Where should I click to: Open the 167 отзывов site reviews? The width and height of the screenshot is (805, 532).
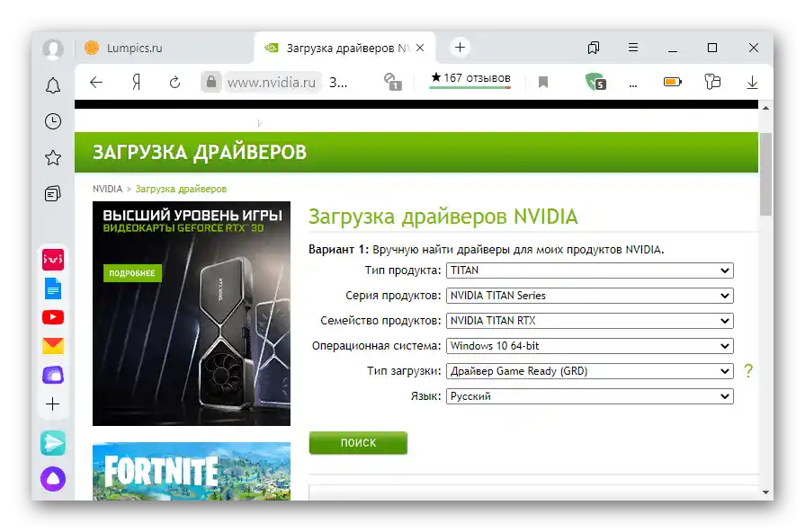tap(470, 78)
